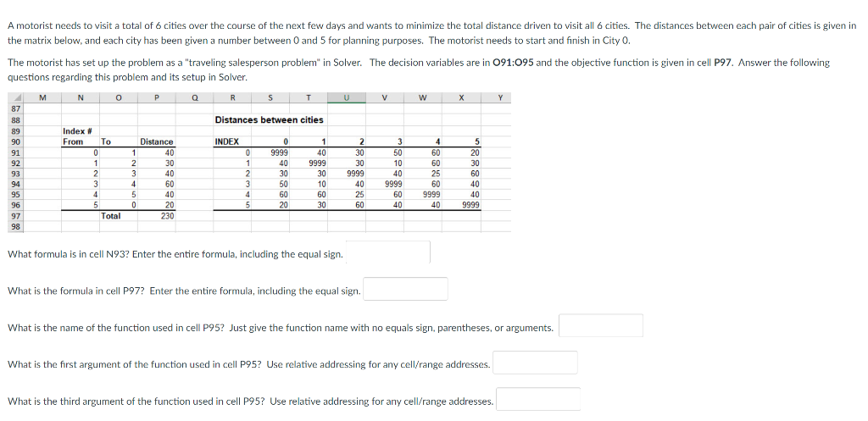
Task: Select row header 92
Action: [15, 163]
